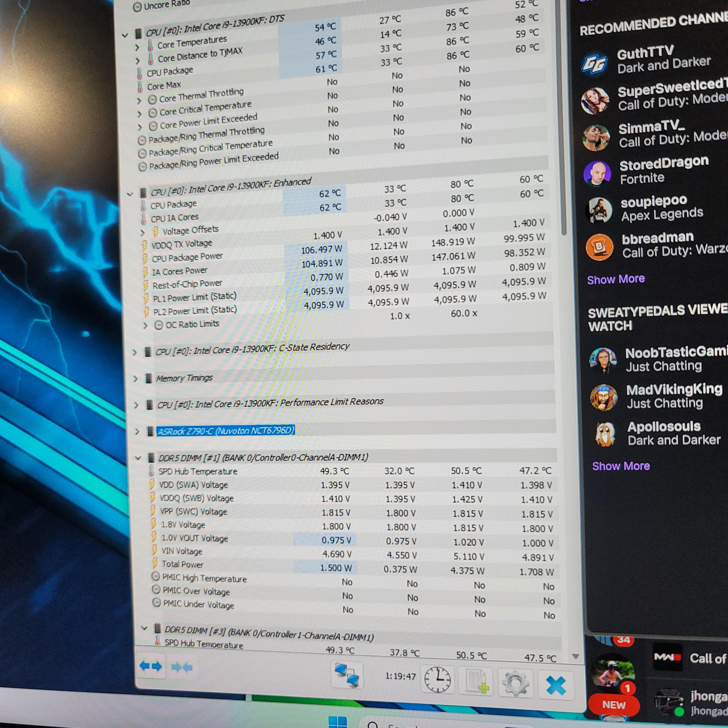Viewport: 728px width, 728px height.
Task: Open the StoredDragon channel name link
Action: coord(664,163)
